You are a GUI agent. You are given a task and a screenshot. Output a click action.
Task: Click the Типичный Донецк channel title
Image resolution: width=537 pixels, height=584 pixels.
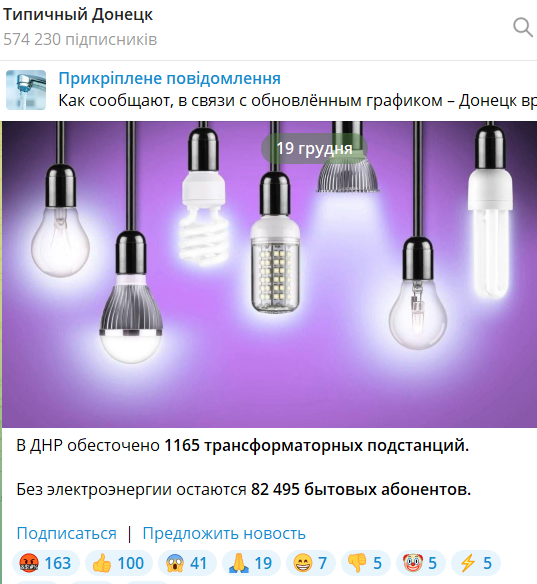click(78, 15)
